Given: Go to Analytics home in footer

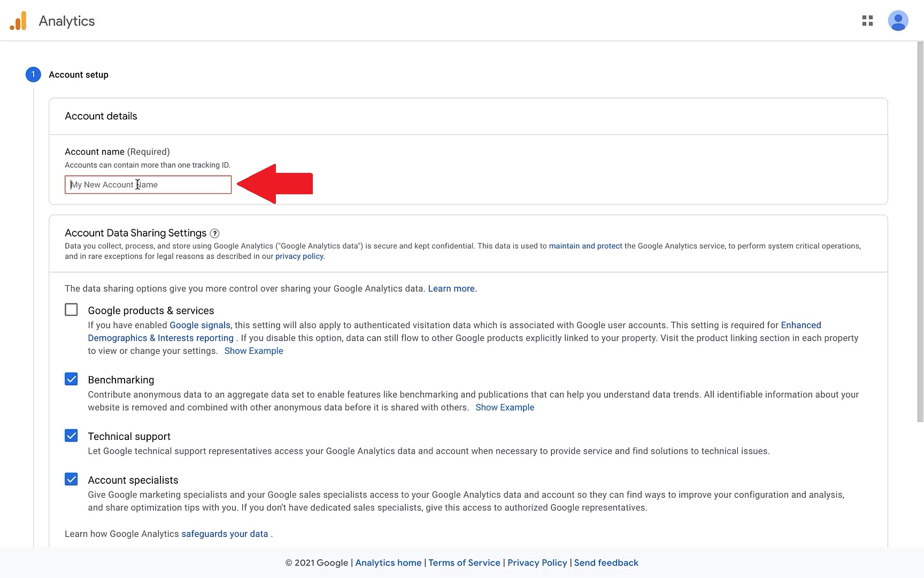Looking at the screenshot, I should pyautogui.click(x=388, y=563).
